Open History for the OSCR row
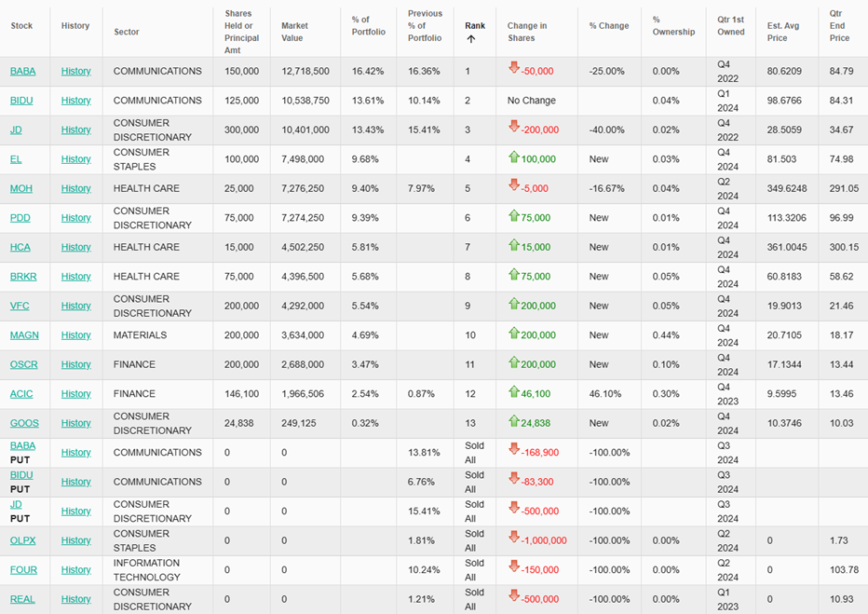Image resolution: width=868 pixels, height=614 pixels. 76,364
